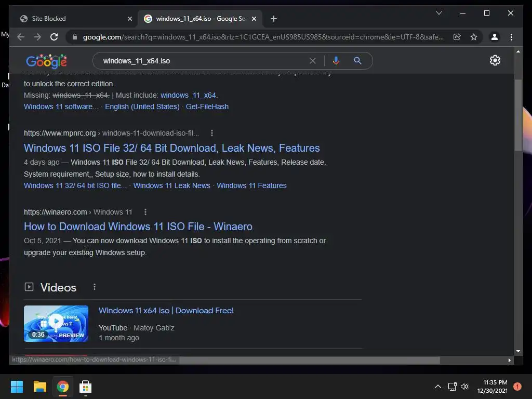Screen dimensions: 532x399
Task: Open Chrome's three-dot menu
Action: (x=511, y=37)
